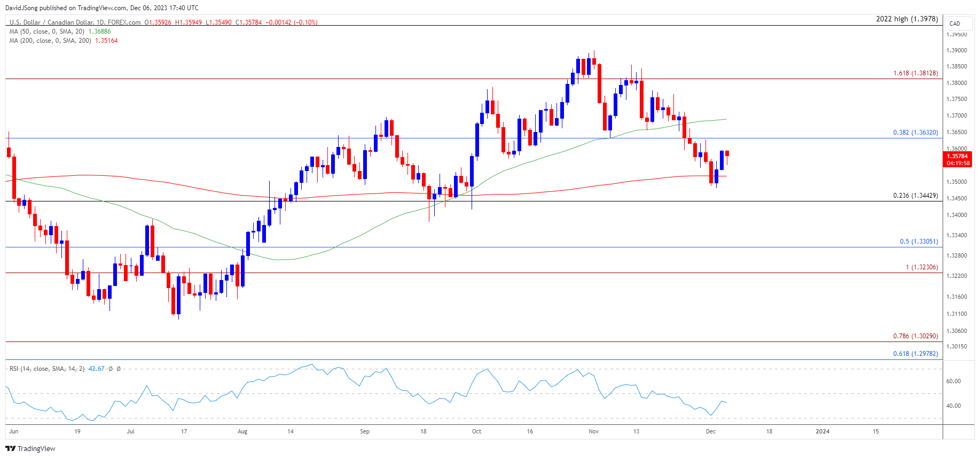The image size is (980, 458).
Task: Click the 2022 high (1.3978) label
Action: pos(907,19)
